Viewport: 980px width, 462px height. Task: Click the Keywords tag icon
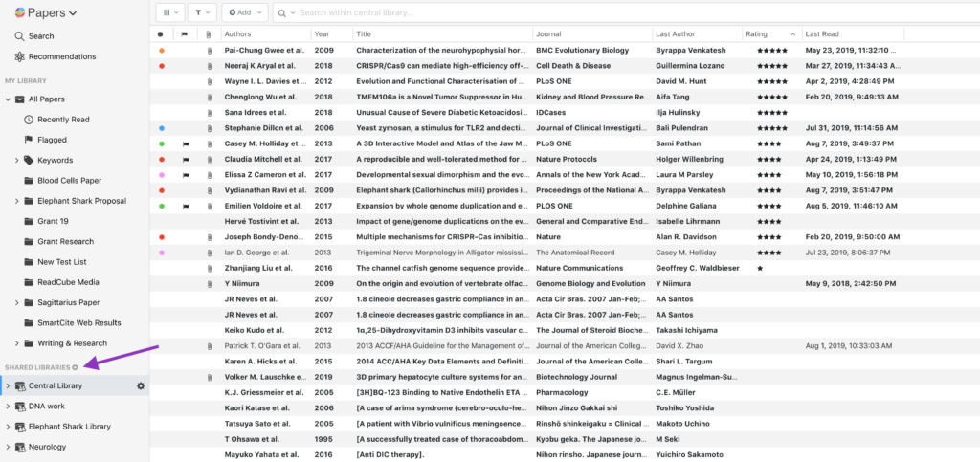click(29, 160)
